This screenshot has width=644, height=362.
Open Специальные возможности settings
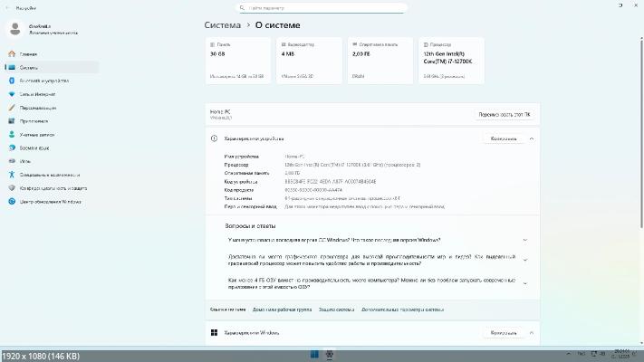(x=50, y=175)
